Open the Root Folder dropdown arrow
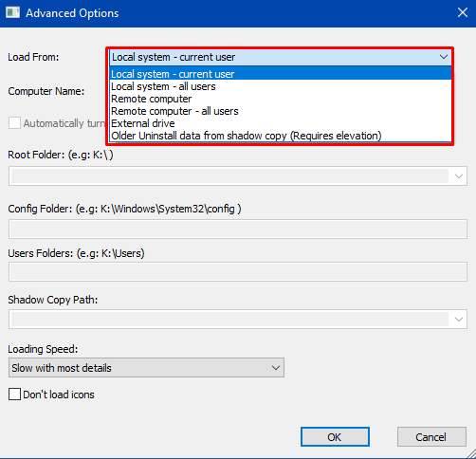This screenshot has height=459, width=476. pos(458,176)
